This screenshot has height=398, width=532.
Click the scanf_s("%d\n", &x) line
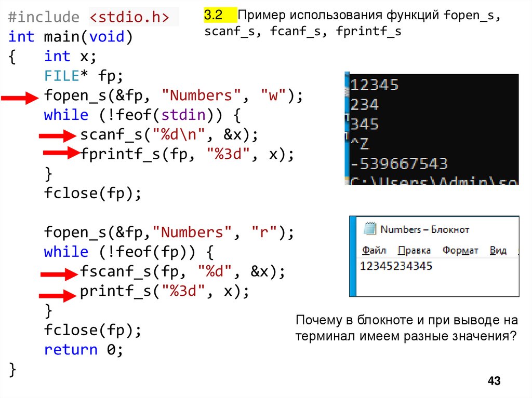click(x=169, y=134)
